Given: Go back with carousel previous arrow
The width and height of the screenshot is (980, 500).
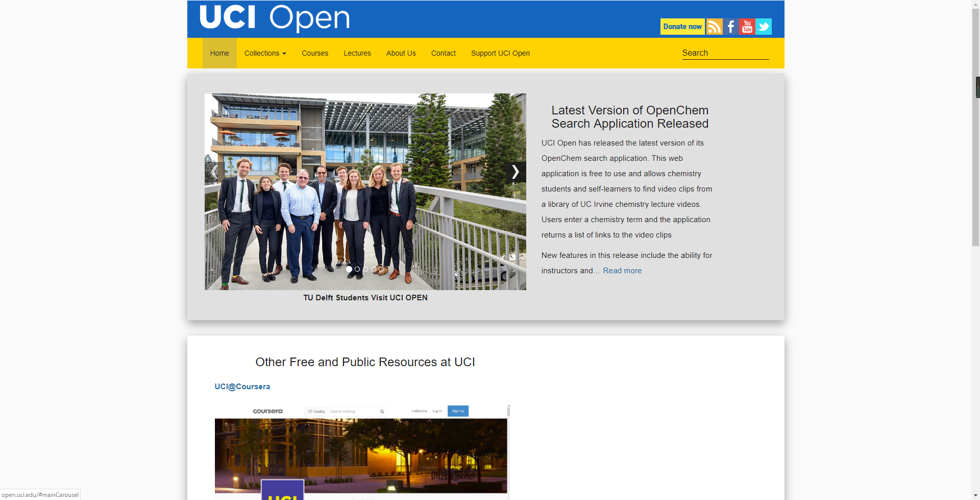Looking at the screenshot, I should tap(214, 172).
